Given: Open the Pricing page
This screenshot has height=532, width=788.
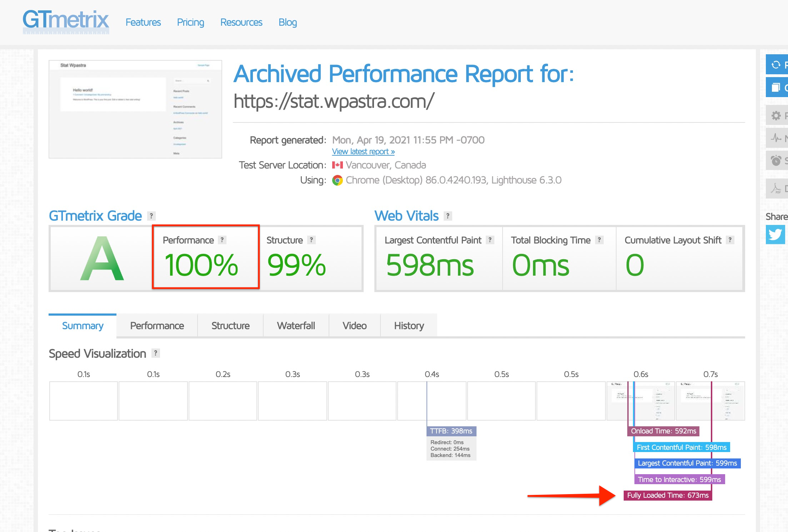Looking at the screenshot, I should click(190, 22).
